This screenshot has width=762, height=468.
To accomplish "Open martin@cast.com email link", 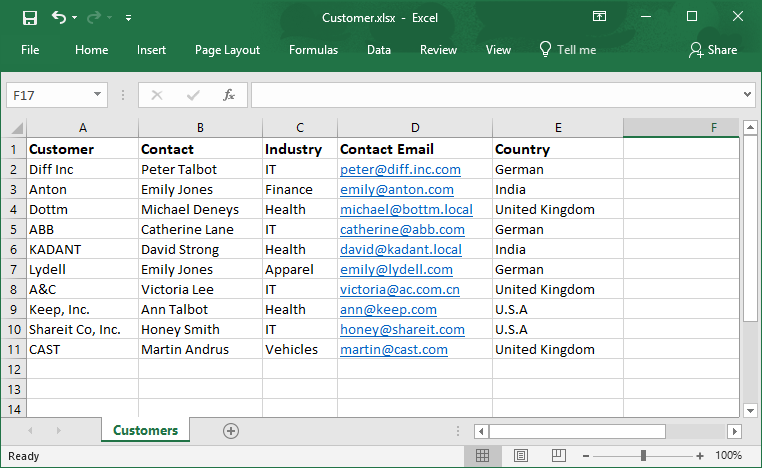I will (394, 349).
